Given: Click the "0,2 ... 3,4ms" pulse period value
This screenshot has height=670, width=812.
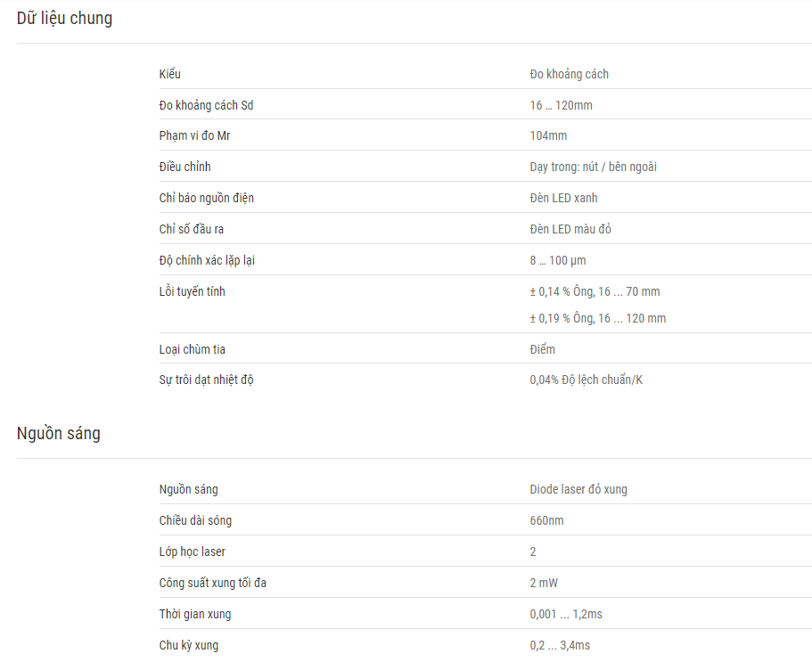Looking at the screenshot, I should click(560, 645).
